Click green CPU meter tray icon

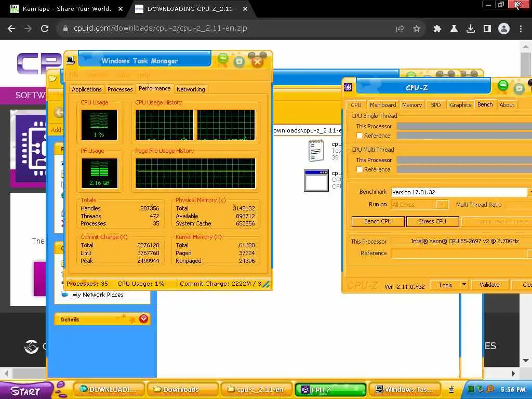click(x=471, y=389)
